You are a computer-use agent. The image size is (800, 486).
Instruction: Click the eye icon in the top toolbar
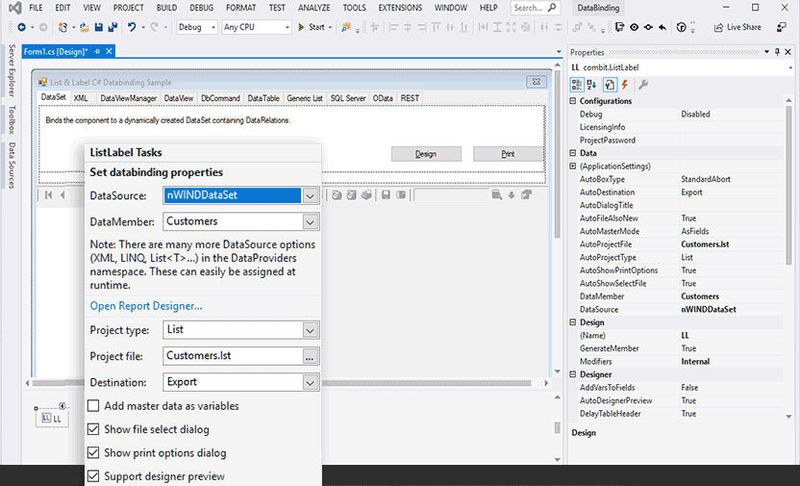coord(634,27)
